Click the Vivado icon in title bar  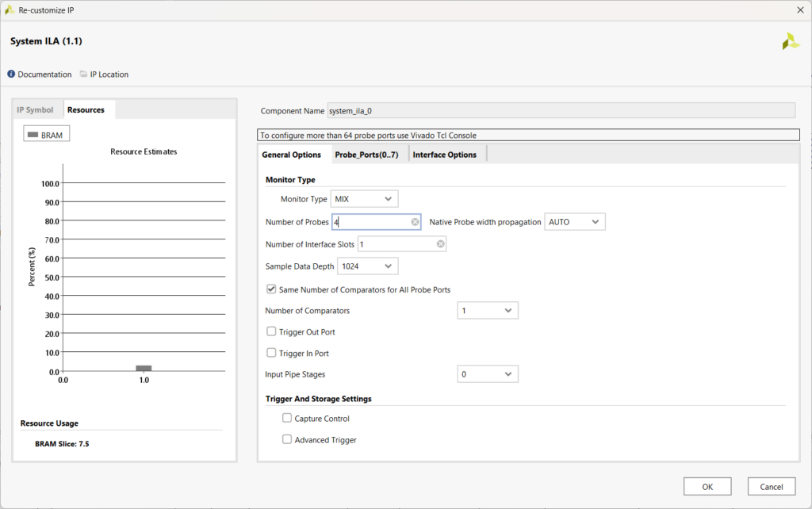(x=10, y=10)
